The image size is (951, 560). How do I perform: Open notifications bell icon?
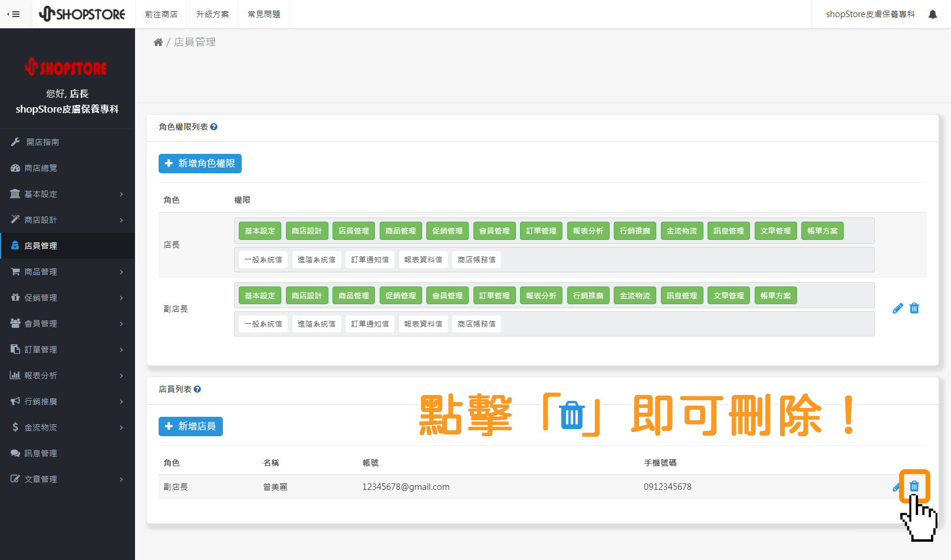click(x=933, y=14)
